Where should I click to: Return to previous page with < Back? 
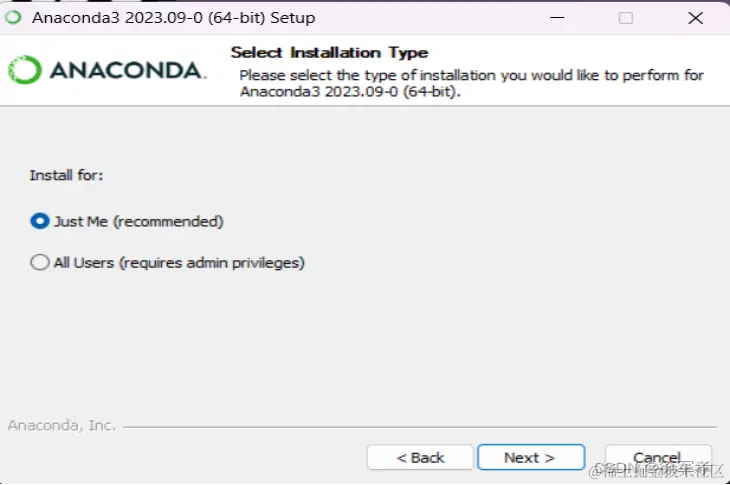point(420,458)
